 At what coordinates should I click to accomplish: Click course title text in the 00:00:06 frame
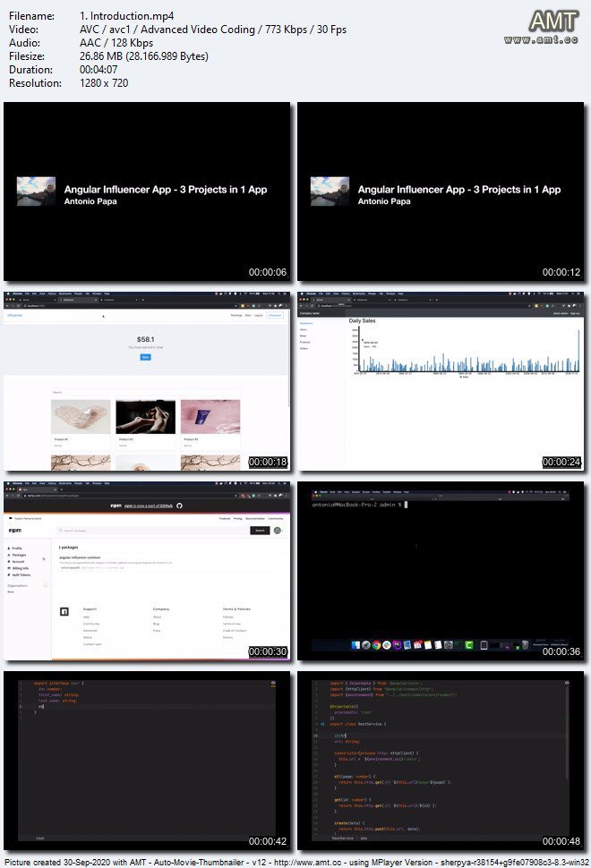[166, 190]
